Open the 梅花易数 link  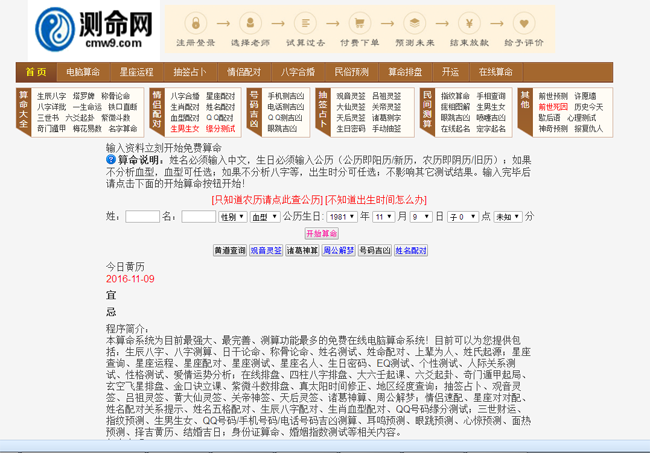click(87, 128)
